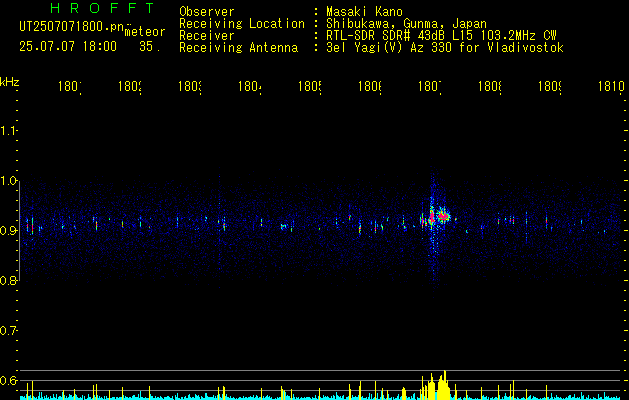Click the Receiving Antenna label
The height and width of the screenshot is (400, 629).
tap(238, 48)
